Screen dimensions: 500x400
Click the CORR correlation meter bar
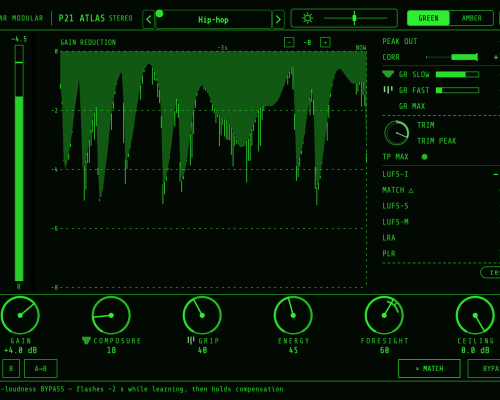pyautogui.click(x=452, y=57)
